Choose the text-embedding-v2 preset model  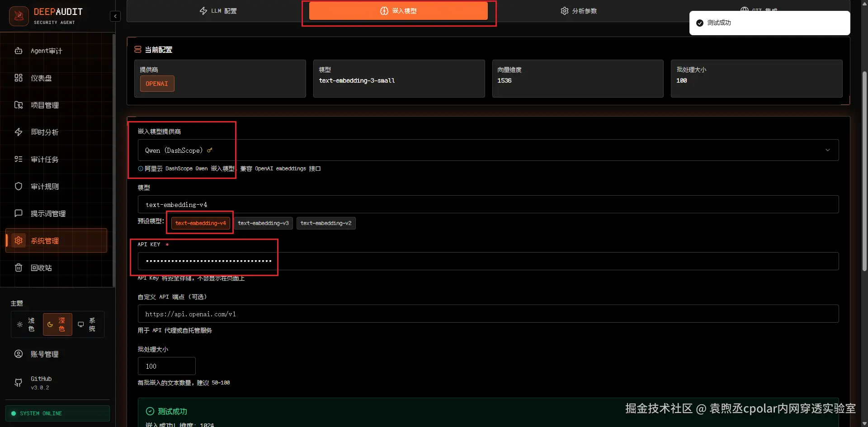pos(326,223)
